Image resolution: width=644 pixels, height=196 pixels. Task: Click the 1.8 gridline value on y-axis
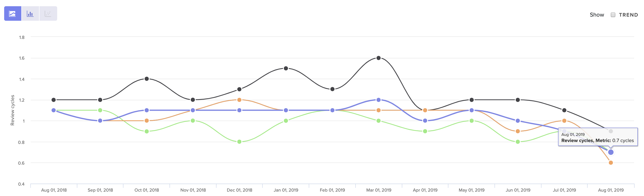click(22, 37)
